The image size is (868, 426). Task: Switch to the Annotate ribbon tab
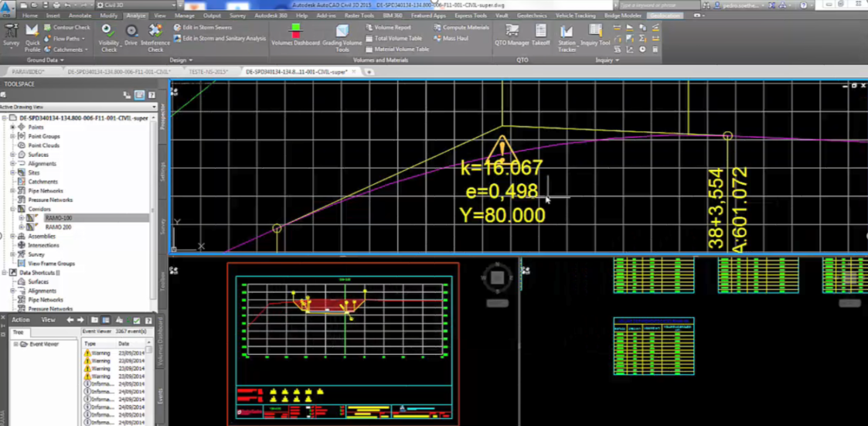pyautogui.click(x=80, y=15)
